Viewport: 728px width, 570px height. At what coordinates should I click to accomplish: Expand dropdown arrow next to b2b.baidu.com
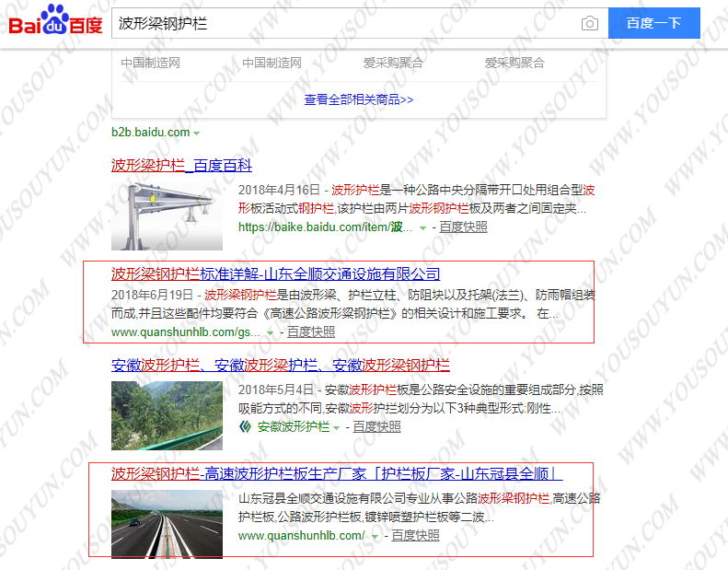[x=196, y=134]
